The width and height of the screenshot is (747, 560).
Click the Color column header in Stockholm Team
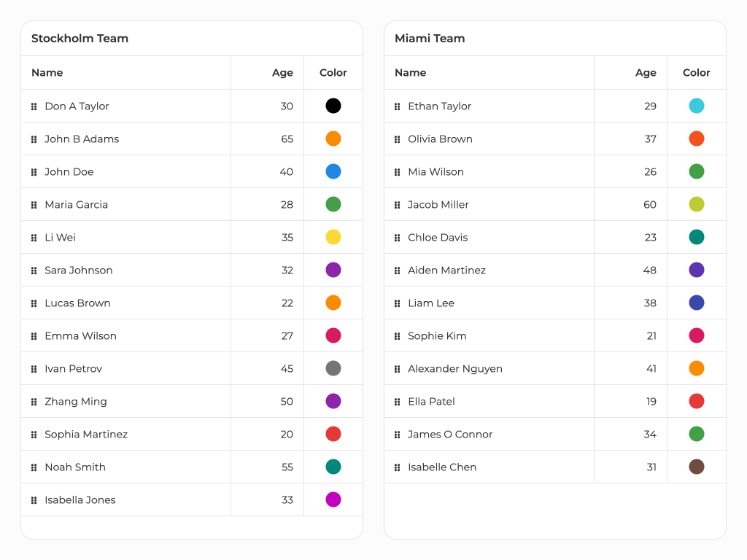coord(333,73)
